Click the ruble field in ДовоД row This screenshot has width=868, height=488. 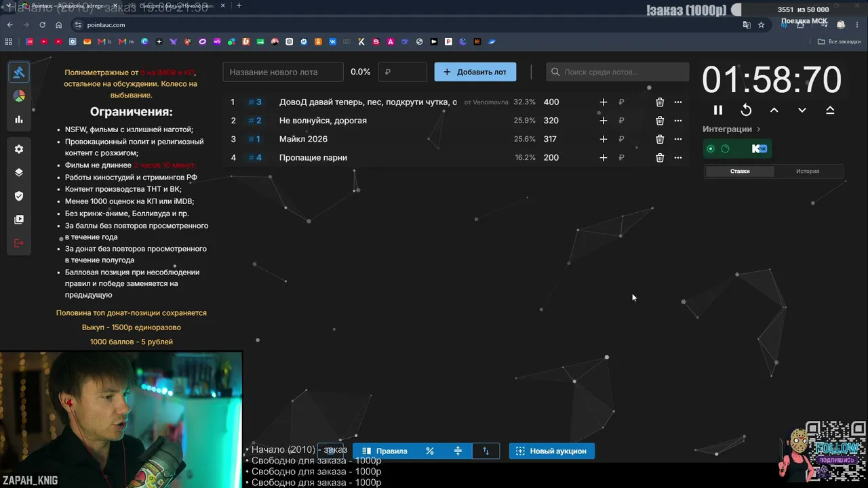tap(631, 102)
